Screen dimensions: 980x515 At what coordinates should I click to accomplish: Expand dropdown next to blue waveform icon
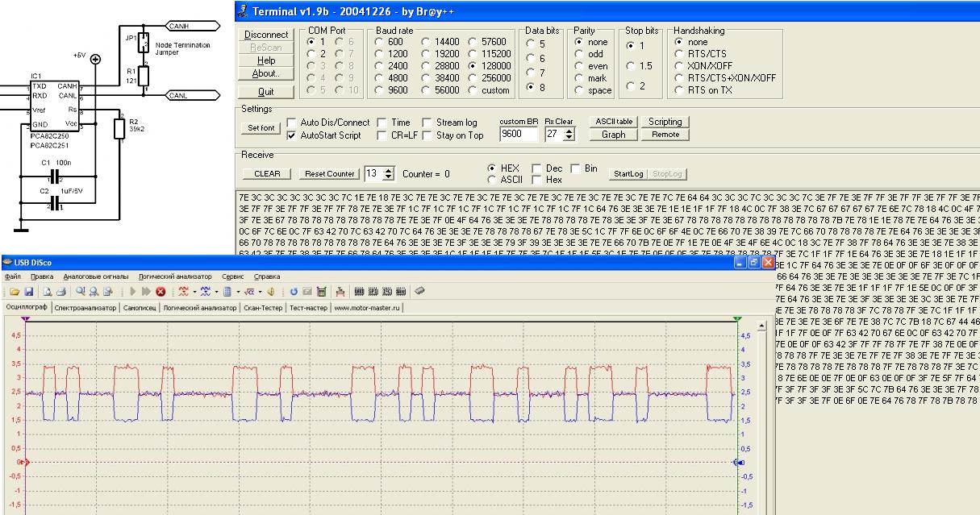tap(216, 291)
